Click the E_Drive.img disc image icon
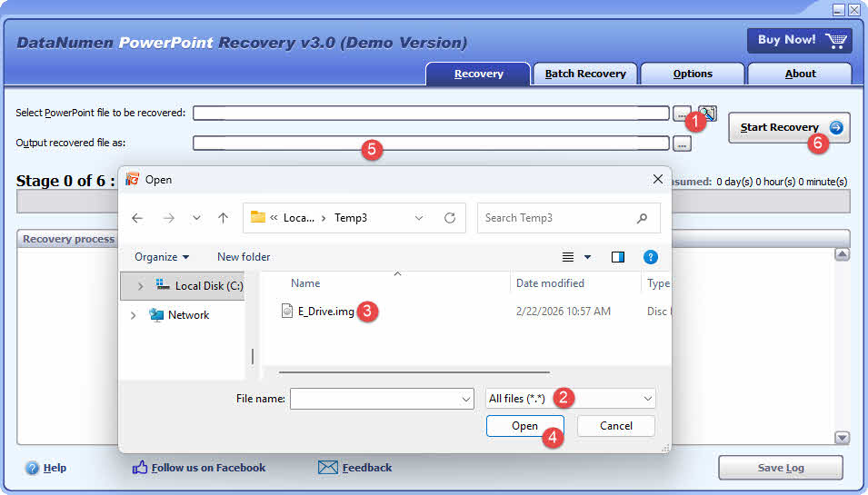Screen dimensions: 868x495 (x=286, y=312)
